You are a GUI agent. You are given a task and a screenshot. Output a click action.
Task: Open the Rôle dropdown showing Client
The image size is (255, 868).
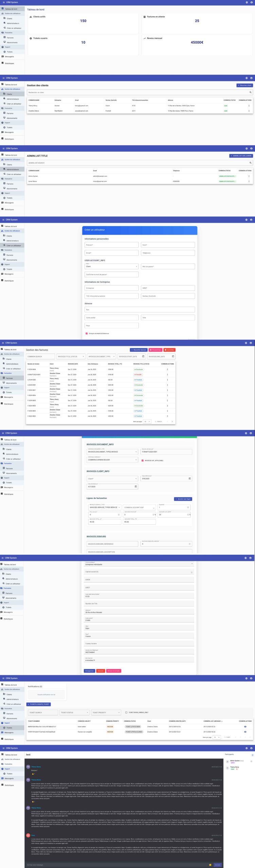[111, 266]
